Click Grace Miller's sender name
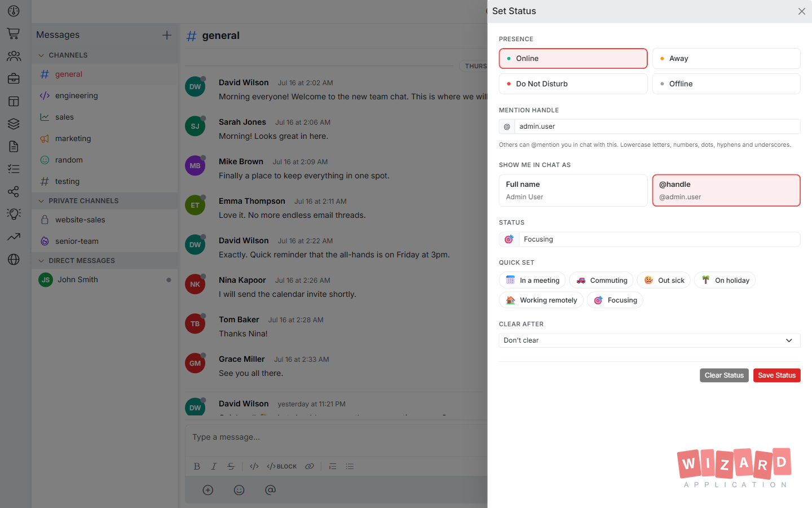The image size is (812, 508). (x=241, y=359)
